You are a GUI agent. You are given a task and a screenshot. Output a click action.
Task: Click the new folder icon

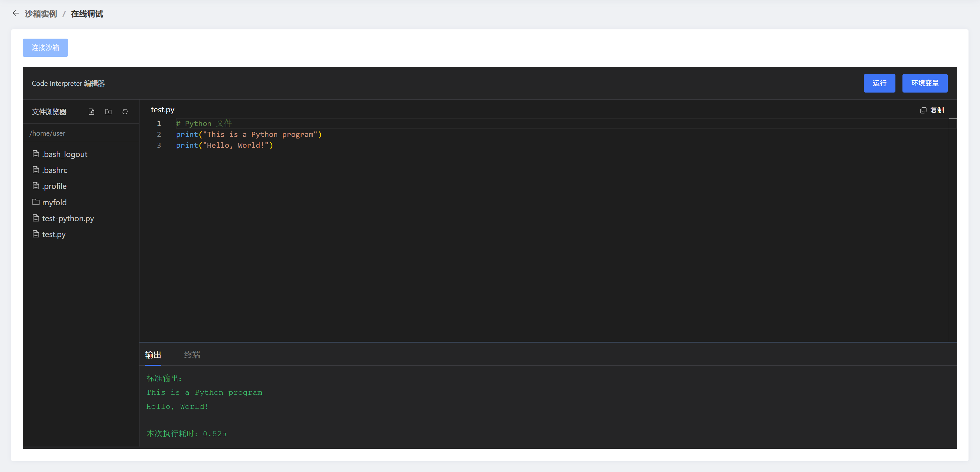[108, 111]
